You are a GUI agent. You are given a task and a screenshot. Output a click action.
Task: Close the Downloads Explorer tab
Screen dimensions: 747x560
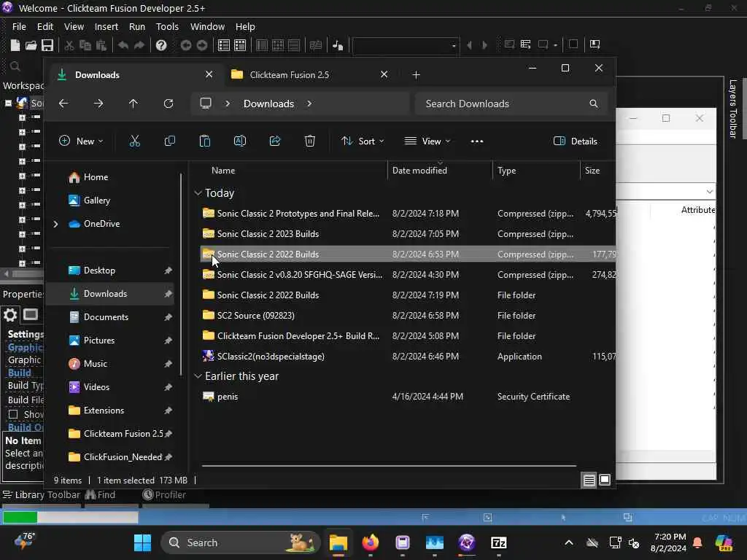pyautogui.click(x=209, y=75)
